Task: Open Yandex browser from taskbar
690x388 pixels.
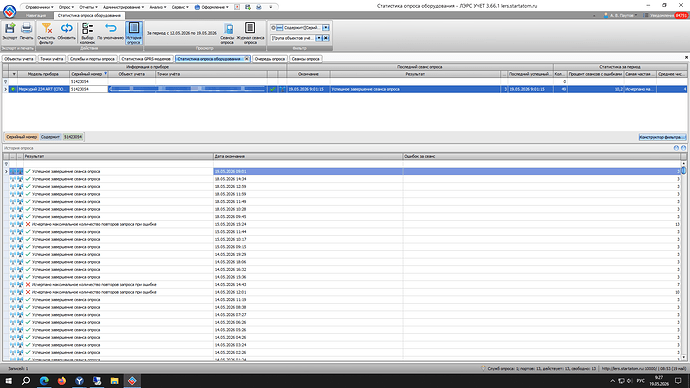Action: tap(79, 381)
